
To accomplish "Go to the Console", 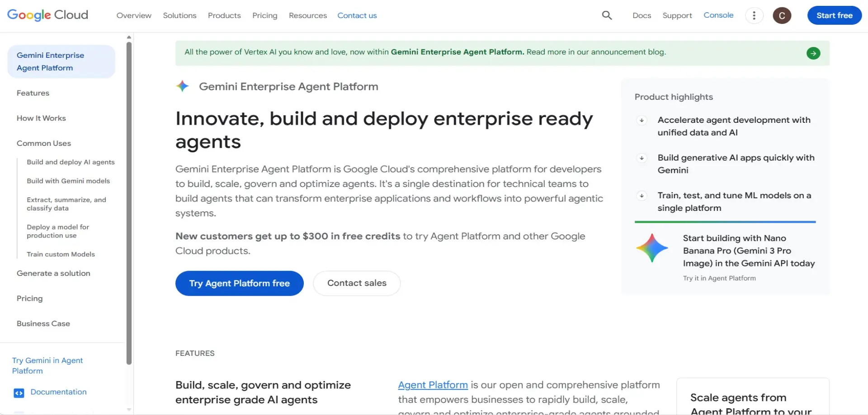I will click(x=718, y=15).
